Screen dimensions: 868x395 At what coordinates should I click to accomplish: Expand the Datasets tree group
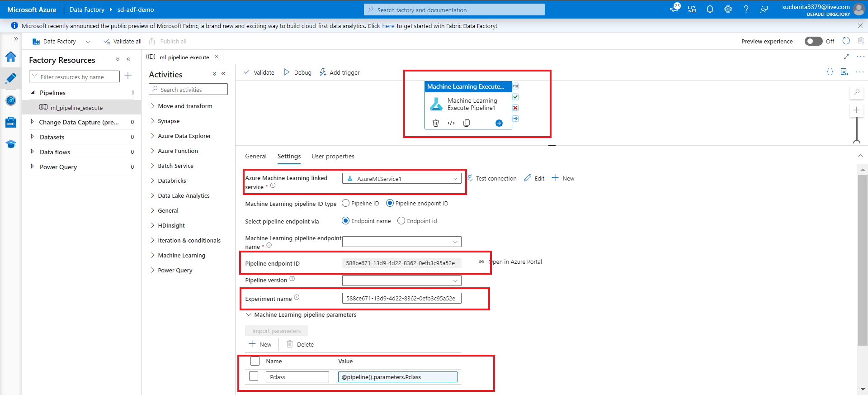[32, 137]
